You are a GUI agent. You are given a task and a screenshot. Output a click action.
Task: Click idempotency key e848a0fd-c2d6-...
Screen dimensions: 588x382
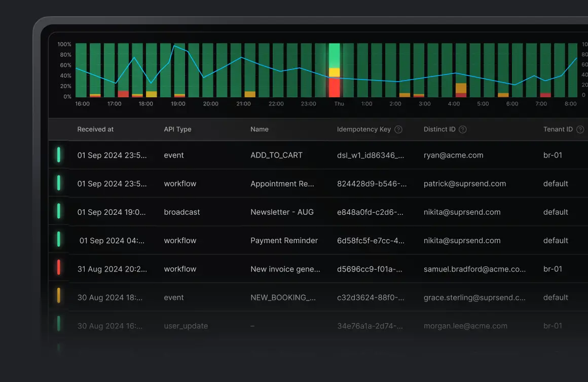click(370, 212)
